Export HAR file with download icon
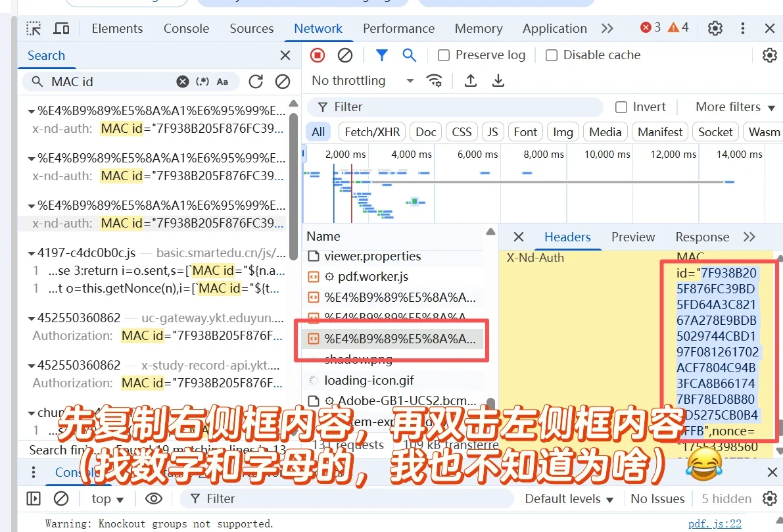This screenshot has width=783, height=532. pos(498,80)
